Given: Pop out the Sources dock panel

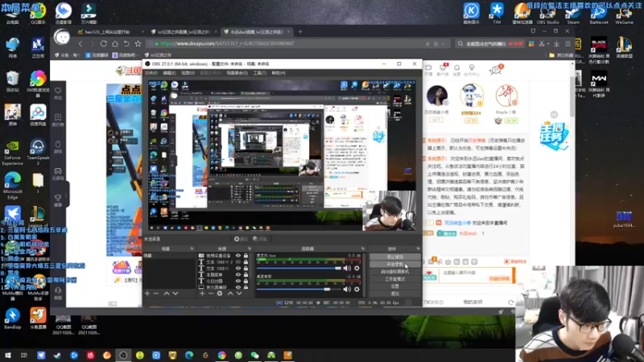Looking at the screenshot, I should pyautogui.click(x=250, y=249).
